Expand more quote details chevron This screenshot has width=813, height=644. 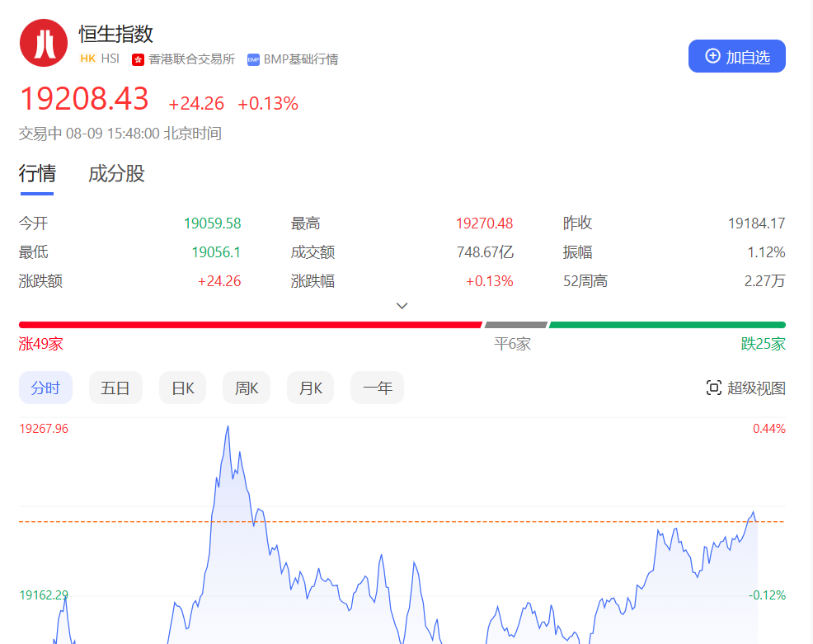(402, 305)
